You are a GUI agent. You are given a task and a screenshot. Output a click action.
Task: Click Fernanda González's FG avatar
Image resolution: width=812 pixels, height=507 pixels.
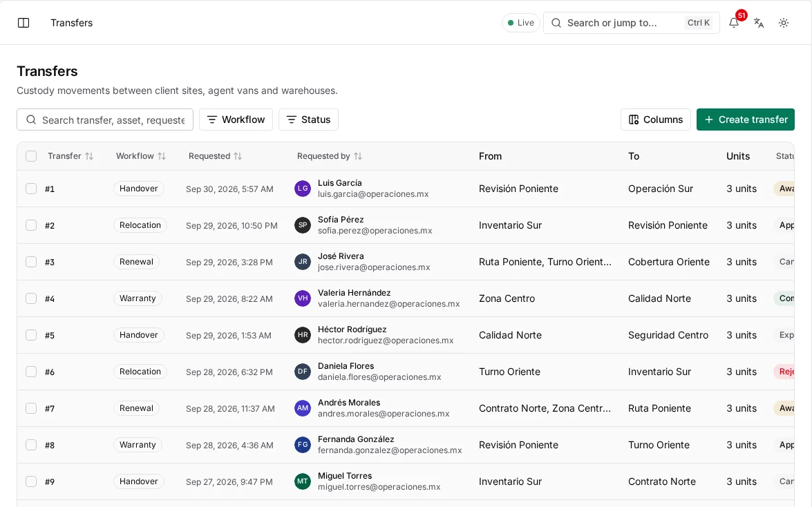tap(303, 445)
